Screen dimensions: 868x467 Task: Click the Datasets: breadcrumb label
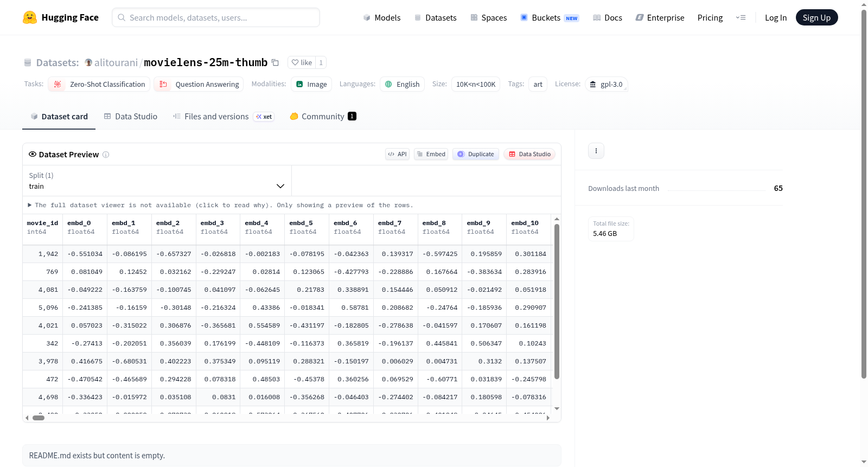[x=58, y=62]
